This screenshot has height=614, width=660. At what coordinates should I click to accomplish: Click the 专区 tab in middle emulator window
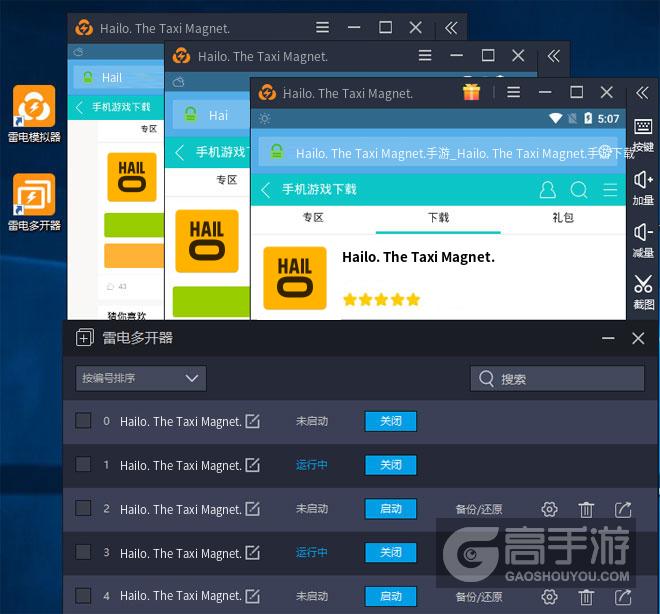point(226,180)
